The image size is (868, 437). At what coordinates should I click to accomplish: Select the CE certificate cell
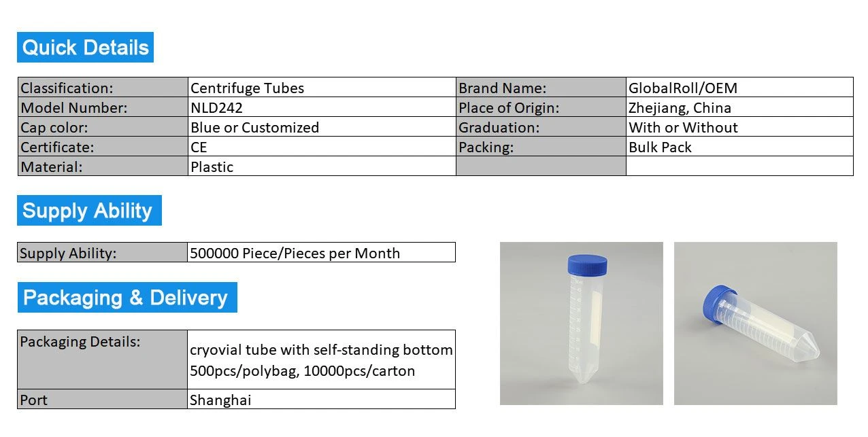tap(322, 147)
